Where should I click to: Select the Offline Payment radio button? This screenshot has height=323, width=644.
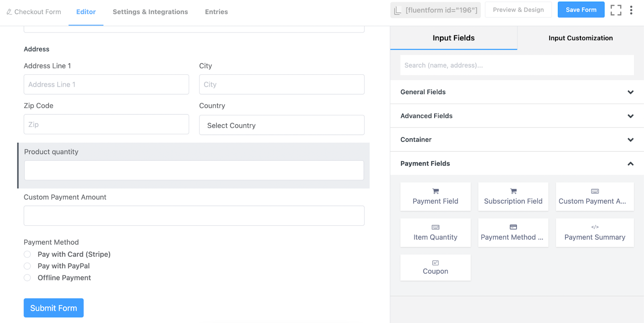tap(27, 278)
